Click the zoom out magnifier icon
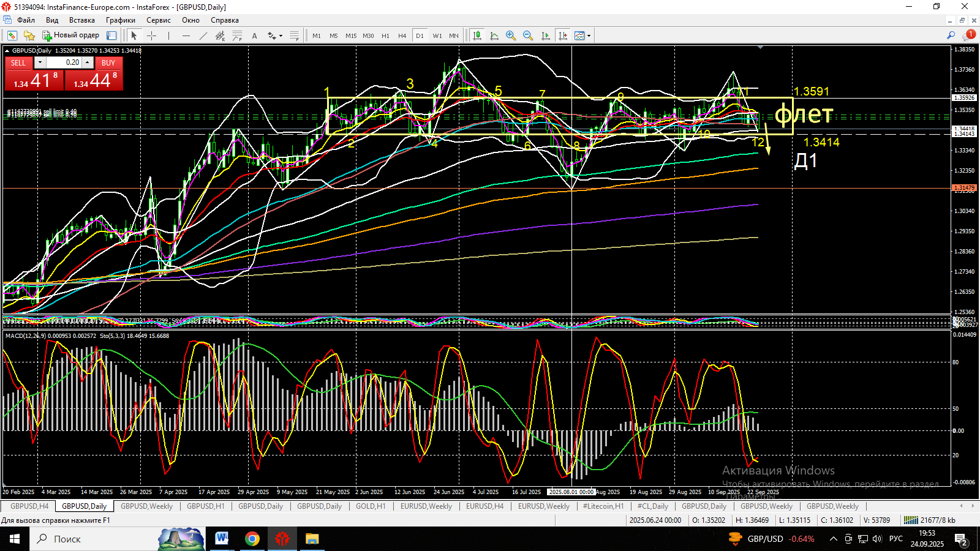Viewport: 980px width, 551px height. [x=528, y=36]
